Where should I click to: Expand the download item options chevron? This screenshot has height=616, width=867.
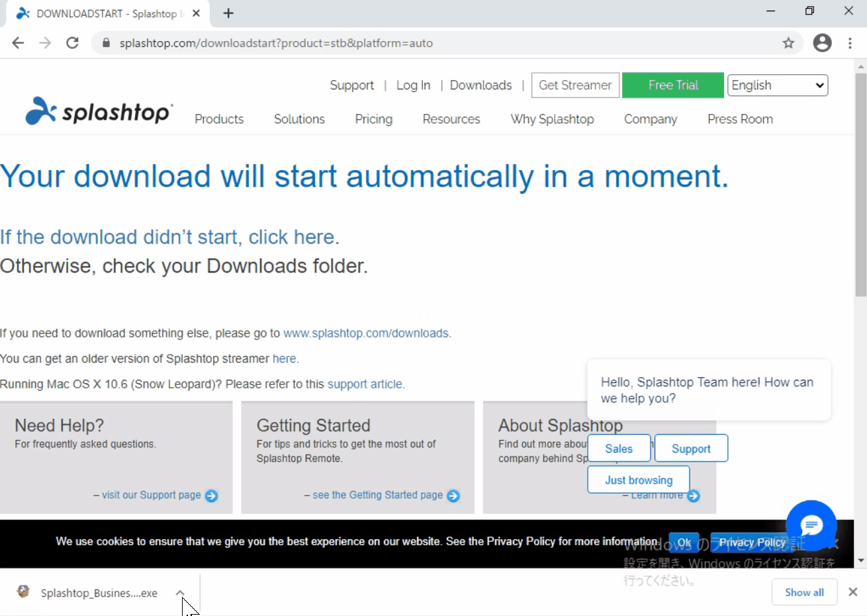(180, 593)
